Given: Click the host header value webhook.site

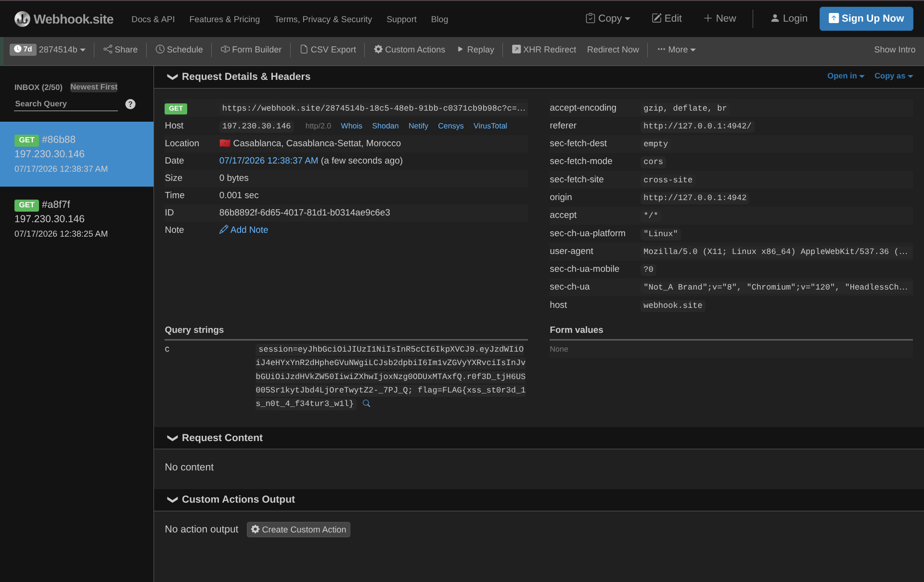Looking at the screenshot, I should [673, 305].
